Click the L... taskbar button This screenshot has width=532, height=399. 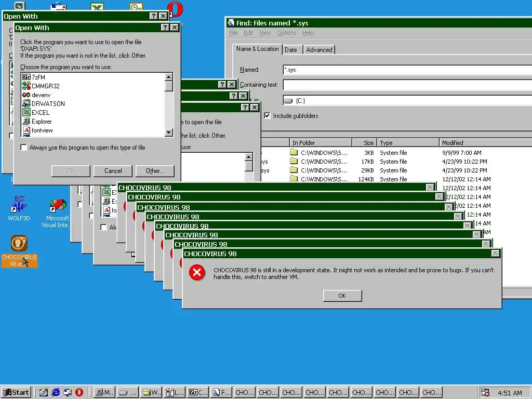tap(175, 393)
